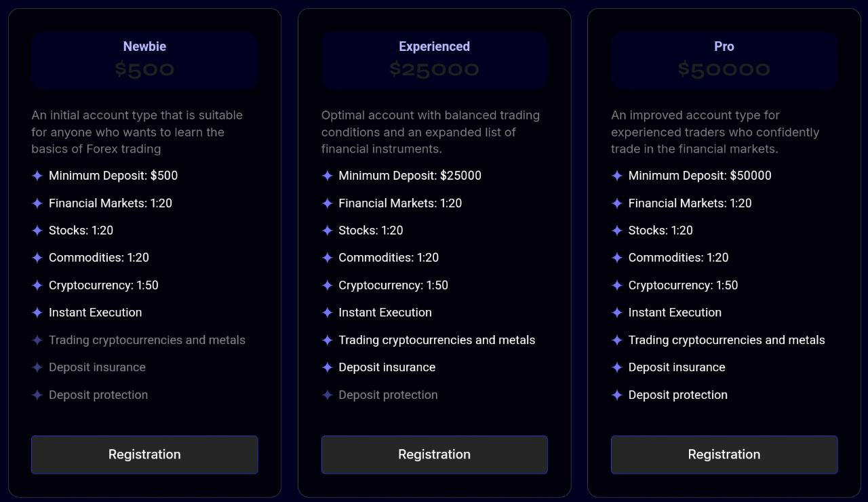Click the star beside Experienced plan's Cryptocurrency: 1:50

[x=327, y=286]
